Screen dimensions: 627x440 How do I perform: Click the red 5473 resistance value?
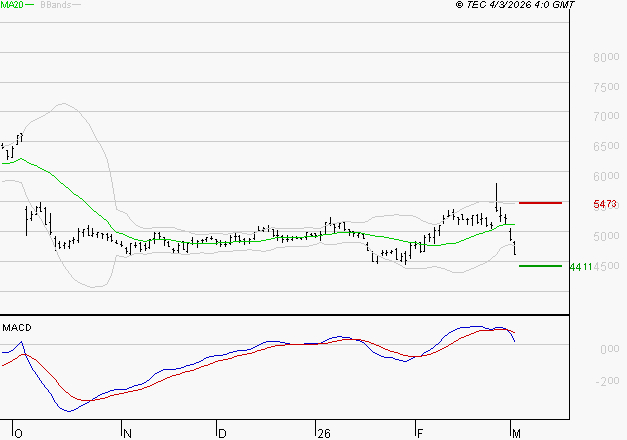point(605,204)
